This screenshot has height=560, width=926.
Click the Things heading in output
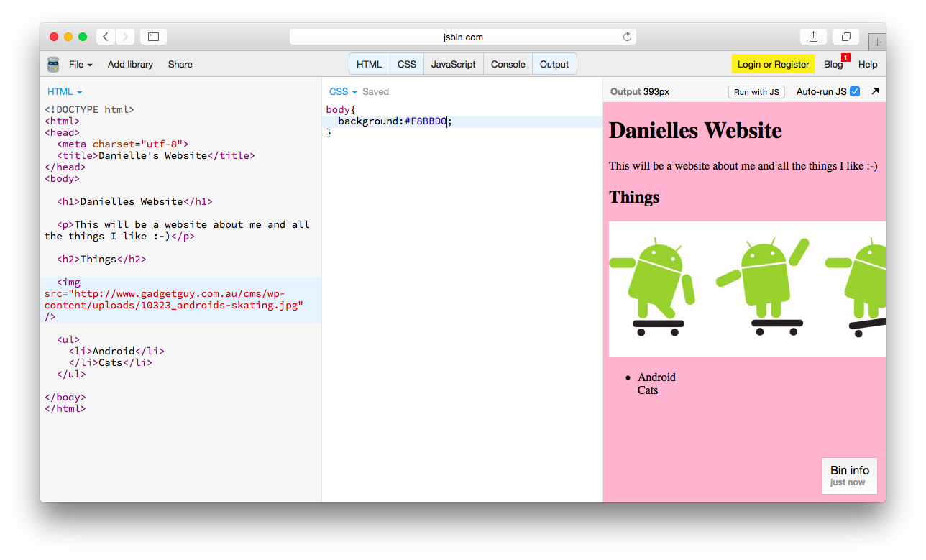634,197
